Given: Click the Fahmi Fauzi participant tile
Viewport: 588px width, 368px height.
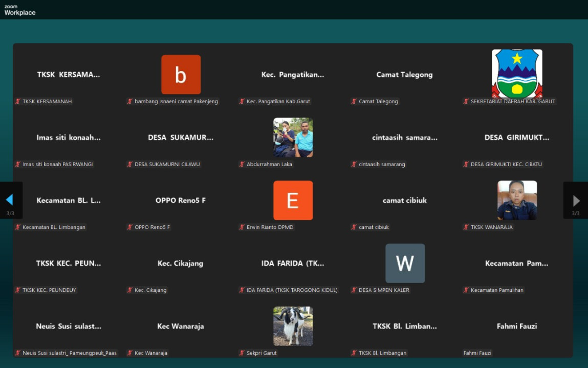Looking at the screenshot, I should coord(517,326).
